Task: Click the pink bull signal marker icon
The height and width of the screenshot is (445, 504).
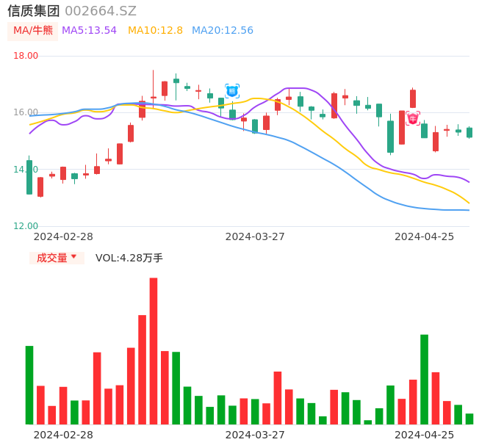Action: 413,118
